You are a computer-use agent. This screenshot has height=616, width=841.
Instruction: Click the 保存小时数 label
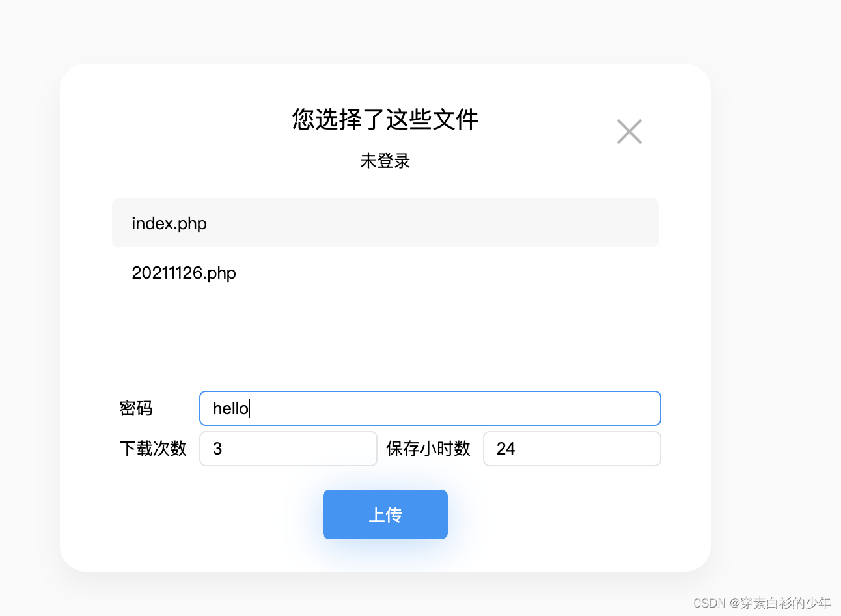pyautogui.click(x=428, y=449)
